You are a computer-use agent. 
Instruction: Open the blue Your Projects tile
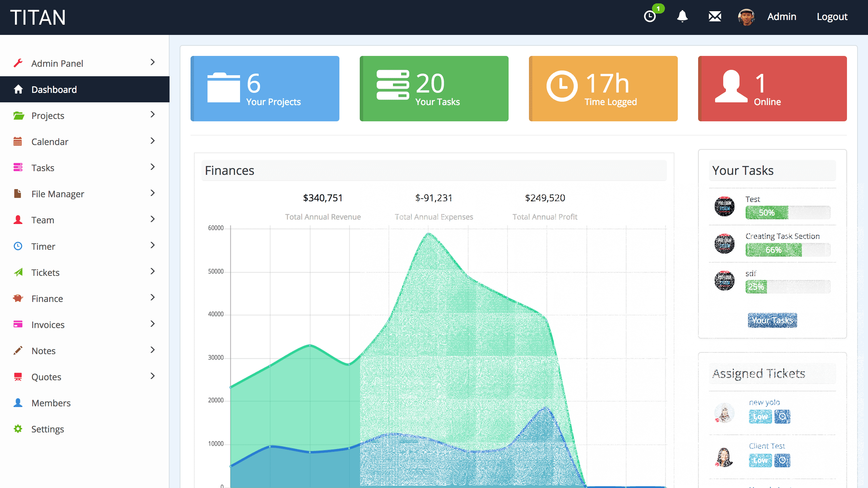pos(265,88)
